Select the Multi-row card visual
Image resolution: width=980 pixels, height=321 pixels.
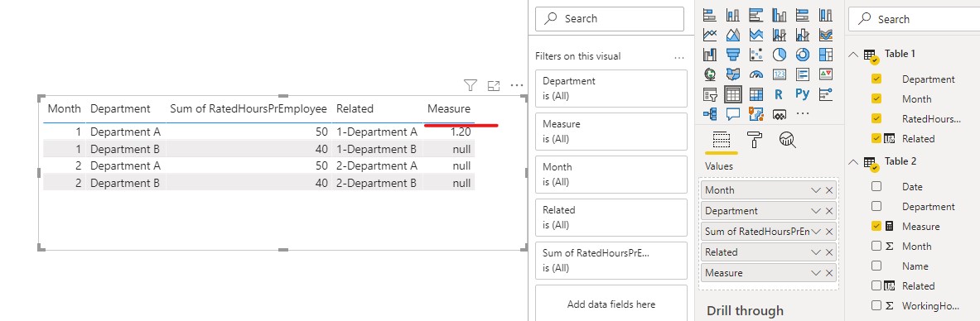click(x=803, y=74)
